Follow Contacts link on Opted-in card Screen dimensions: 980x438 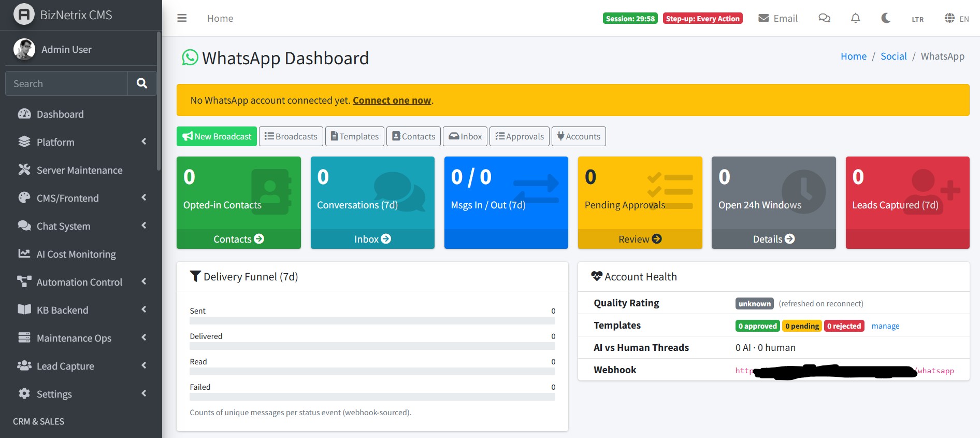(239, 239)
